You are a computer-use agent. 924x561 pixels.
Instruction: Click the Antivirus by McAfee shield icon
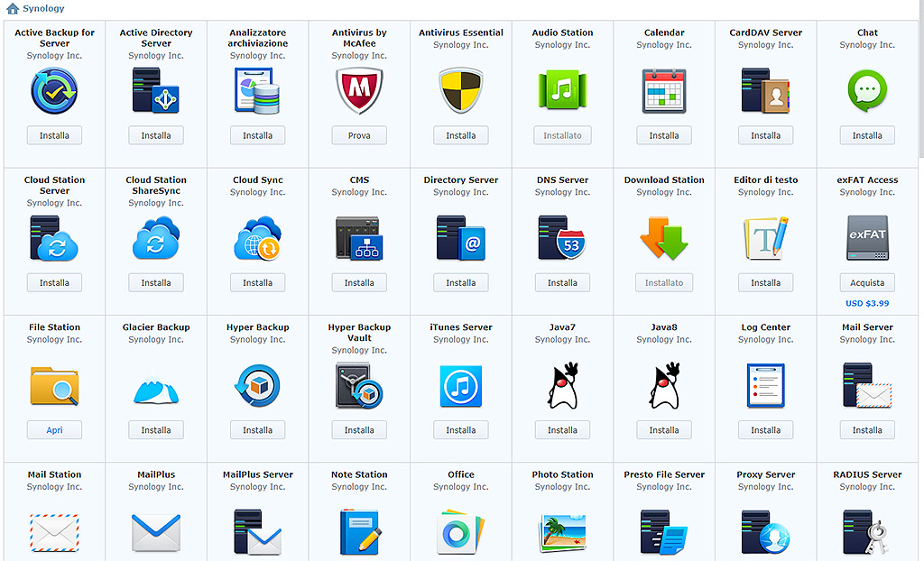pos(359,91)
